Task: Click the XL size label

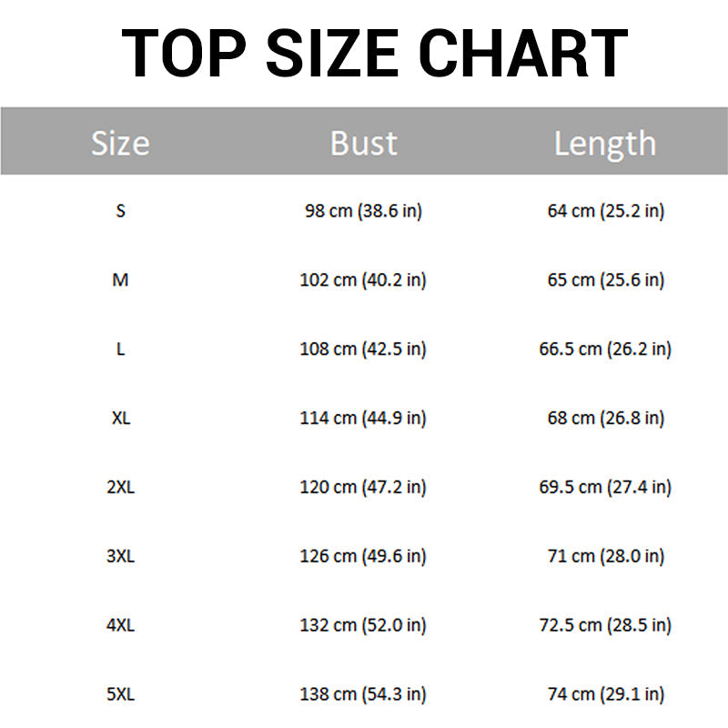Action: coord(121,419)
